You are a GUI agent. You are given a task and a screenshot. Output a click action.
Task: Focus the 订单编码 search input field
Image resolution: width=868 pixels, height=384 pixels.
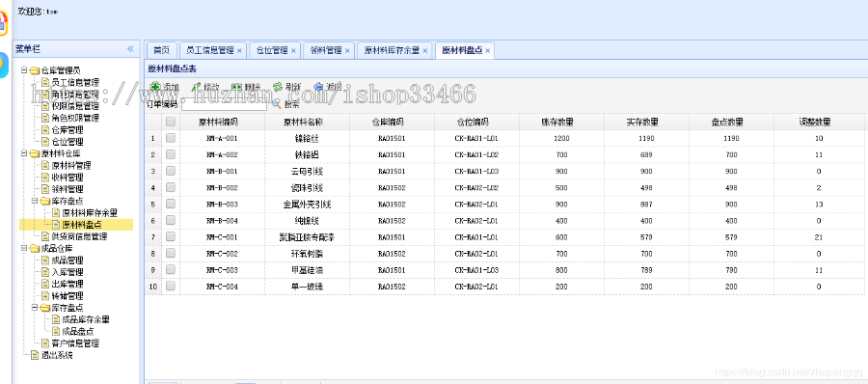224,104
